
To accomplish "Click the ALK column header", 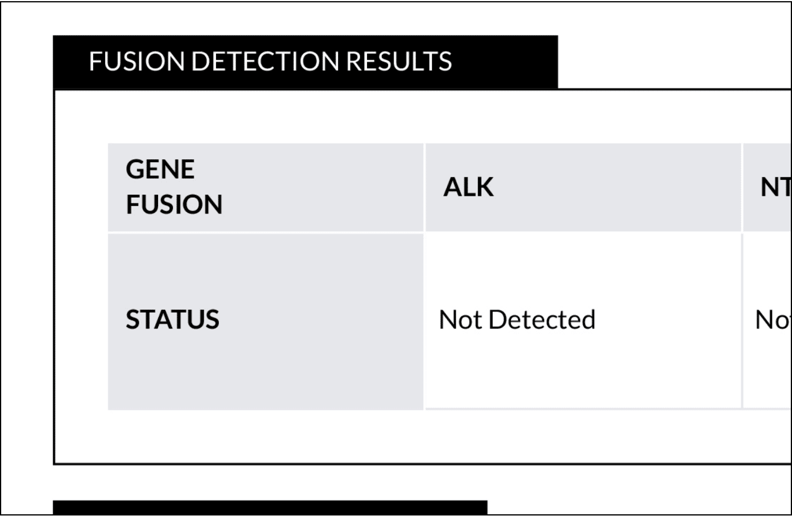I will point(468,187).
